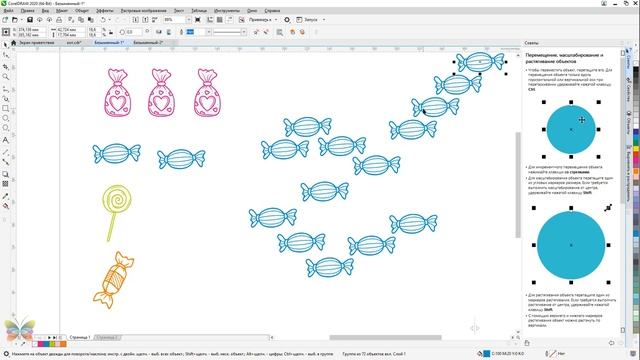Toggle the lock ratio padlock
Viewport: 640px width, 360px height.
(x=111, y=32)
